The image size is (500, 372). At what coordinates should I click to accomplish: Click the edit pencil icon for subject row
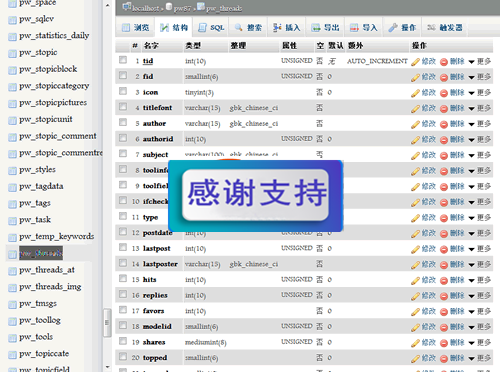(x=415, y=155)
